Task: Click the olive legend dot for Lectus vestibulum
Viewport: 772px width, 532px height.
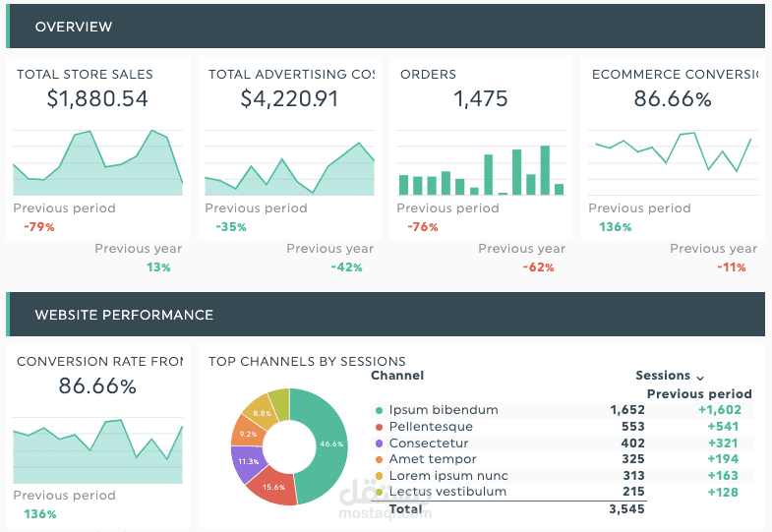Action: point(379,492)
